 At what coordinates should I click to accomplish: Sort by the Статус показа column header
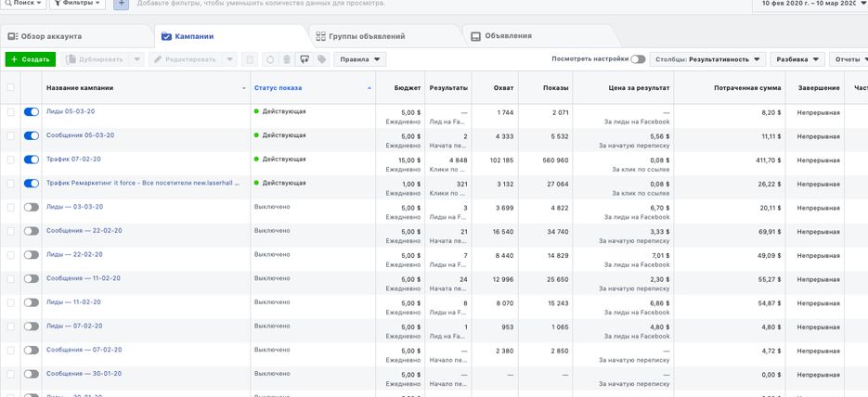(x=279, y=88)
